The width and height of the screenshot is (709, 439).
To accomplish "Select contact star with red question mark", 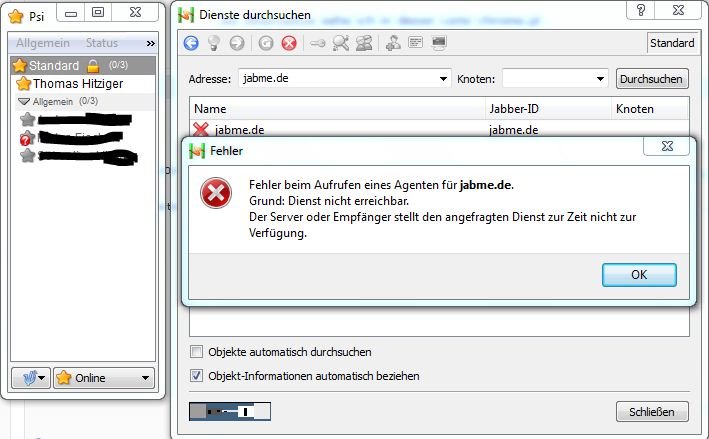I will coord(27,138).
